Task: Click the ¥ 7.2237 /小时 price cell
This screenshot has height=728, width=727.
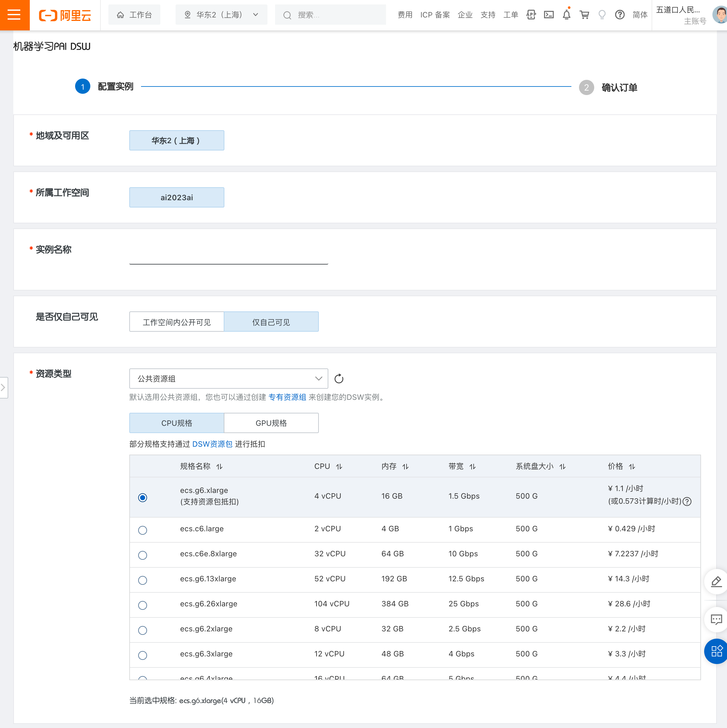Action: tap(633, 554)
